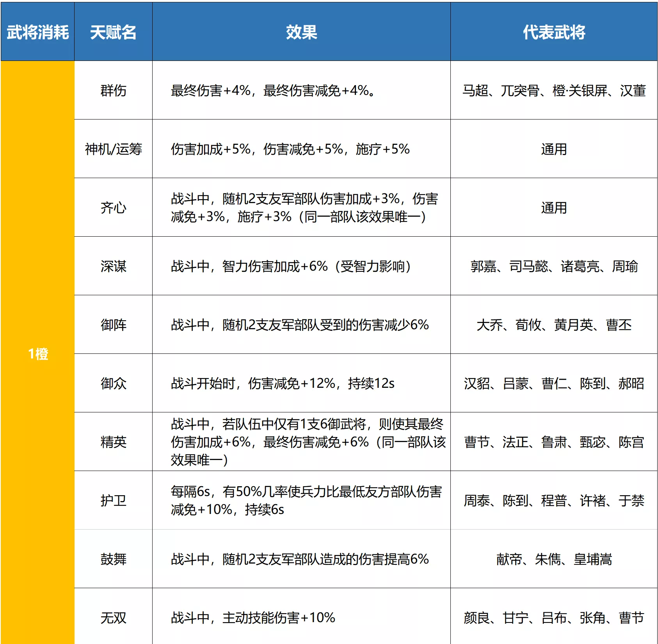
Task: Click the 精英 talent name
Action: tap(112, 442)
